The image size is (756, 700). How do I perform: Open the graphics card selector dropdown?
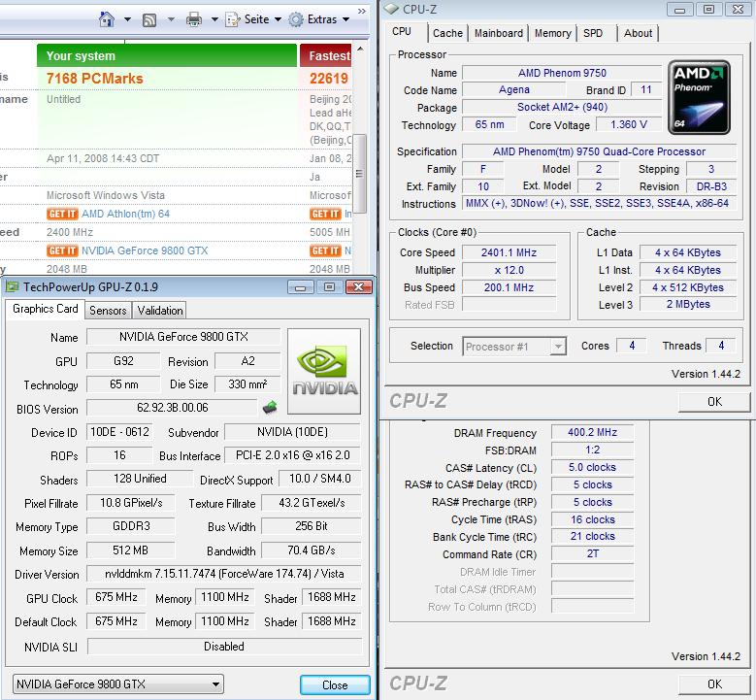pyautogui.click(x=118, y=684)
